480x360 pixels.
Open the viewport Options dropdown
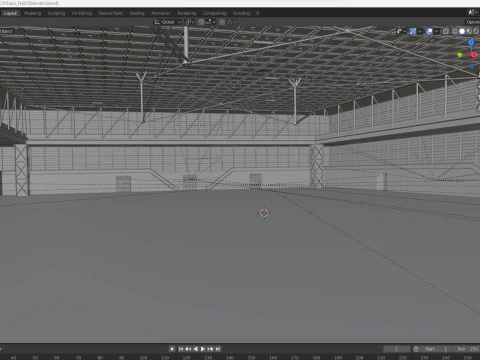[473, 22]
